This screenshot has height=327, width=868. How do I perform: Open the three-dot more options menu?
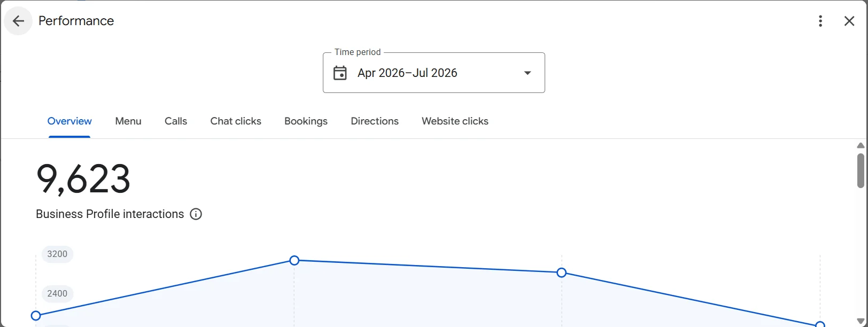click(x=820, y=21)
